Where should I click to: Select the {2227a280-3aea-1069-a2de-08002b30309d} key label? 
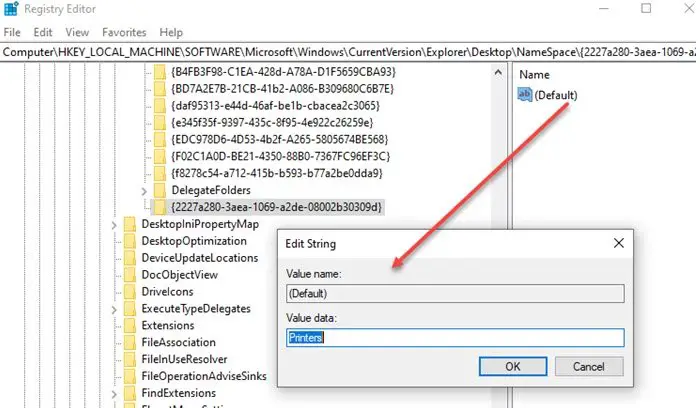[x=276, y=207]
